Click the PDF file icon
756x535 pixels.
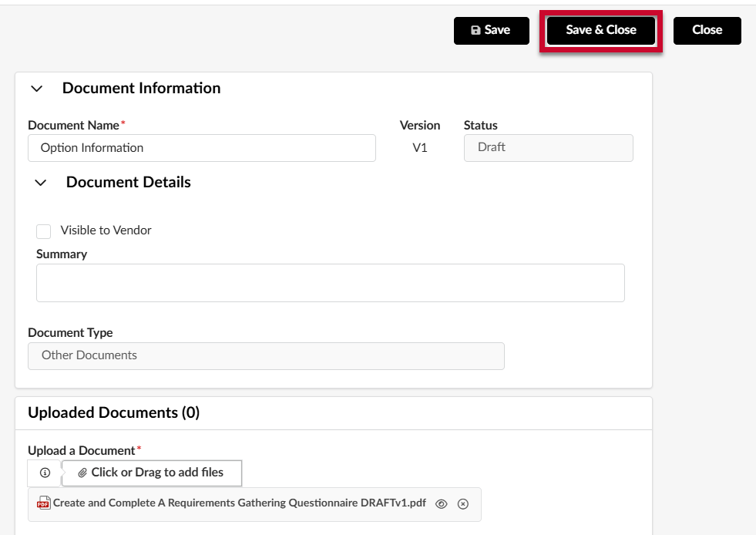(43, 503)
